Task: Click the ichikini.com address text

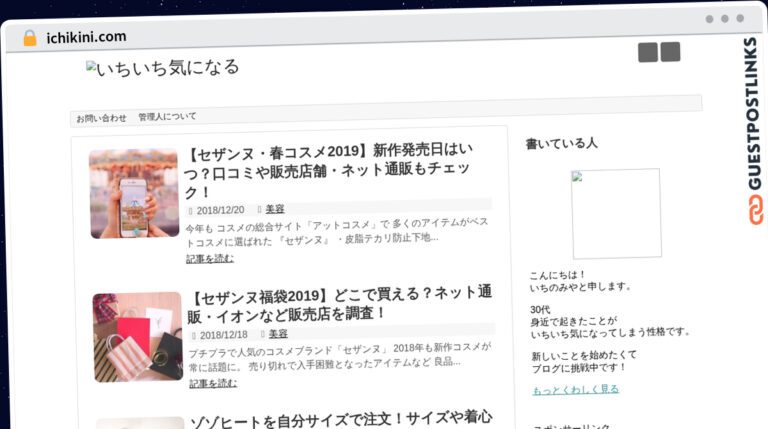Action: 86,37
